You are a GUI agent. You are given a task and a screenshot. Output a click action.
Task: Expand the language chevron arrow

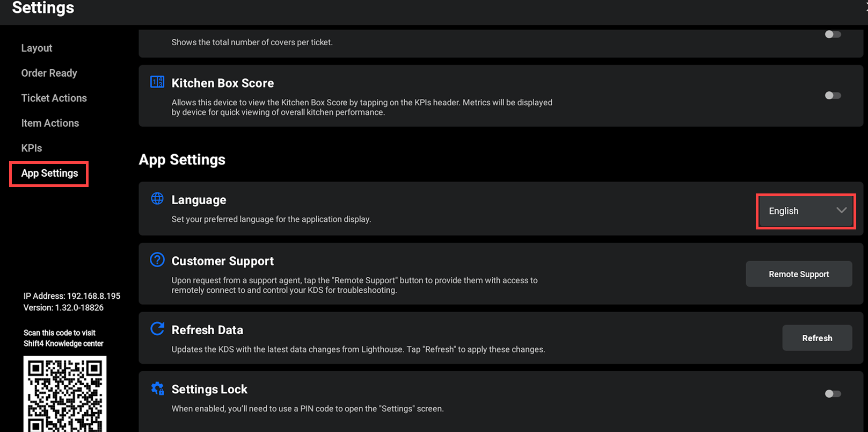click(841, 211)
